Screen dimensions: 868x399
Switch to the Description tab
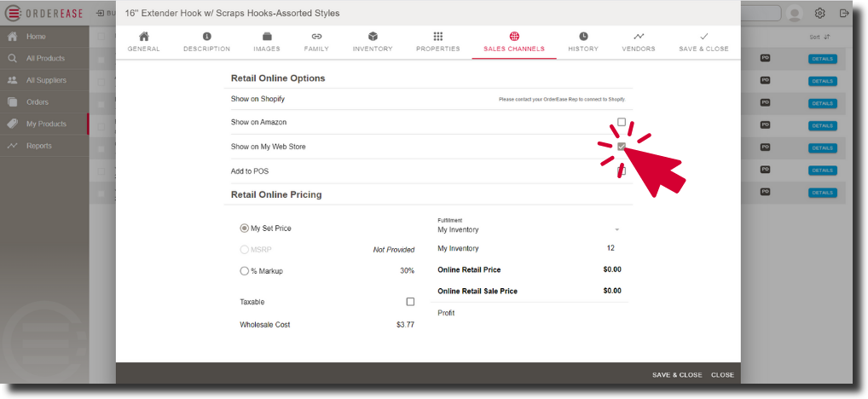[x=206, y=42]
